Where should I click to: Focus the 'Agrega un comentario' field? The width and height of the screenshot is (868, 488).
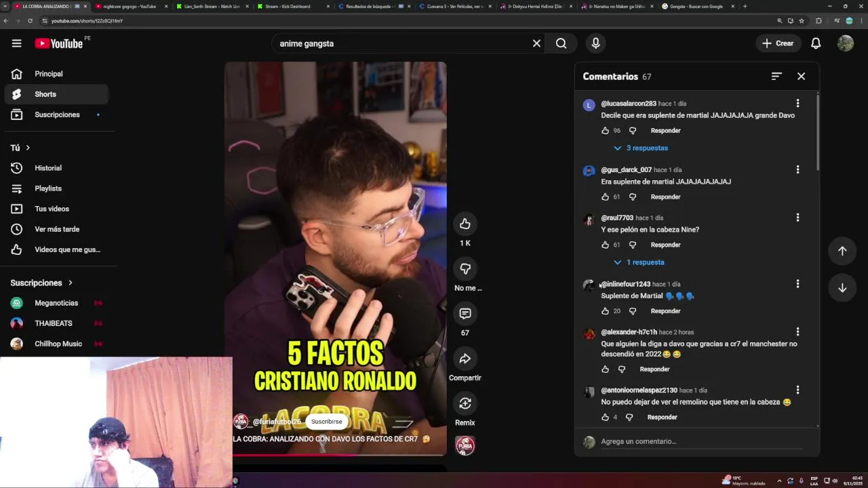[701, 442]
